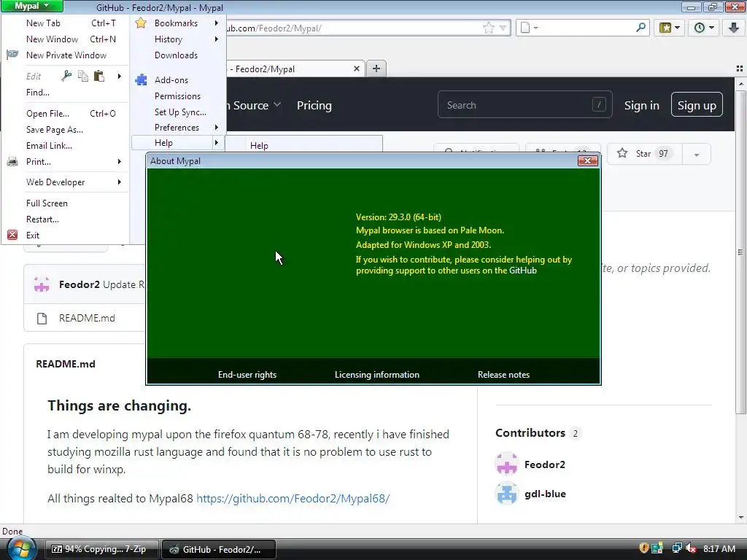
Task: Open the search engine dropdown
Action: point(529,28)
